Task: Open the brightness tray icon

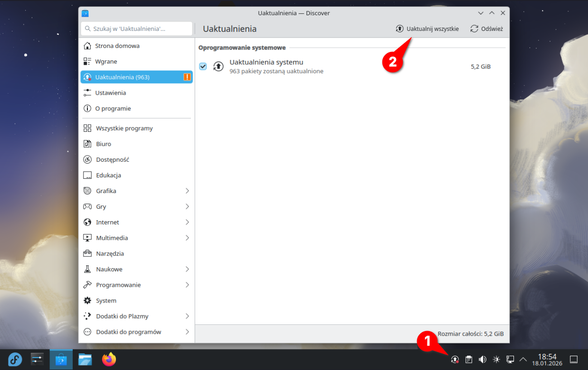Action: click(x=496, y=360)
